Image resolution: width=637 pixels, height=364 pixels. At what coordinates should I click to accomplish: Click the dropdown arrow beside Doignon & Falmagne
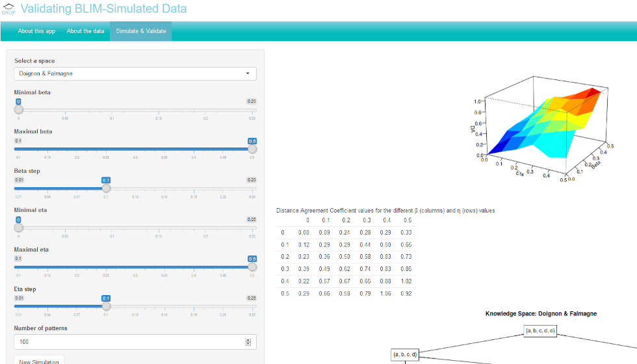[x=248, y=73]
